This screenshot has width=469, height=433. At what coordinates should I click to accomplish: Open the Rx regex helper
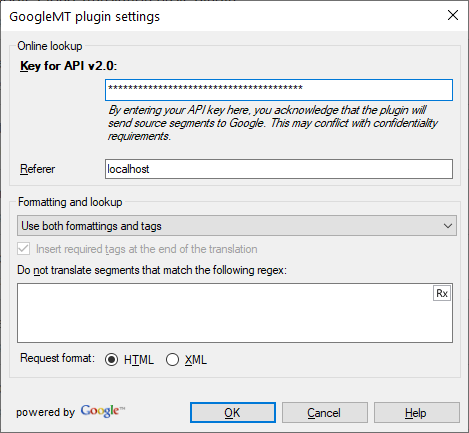pos(442,293)
